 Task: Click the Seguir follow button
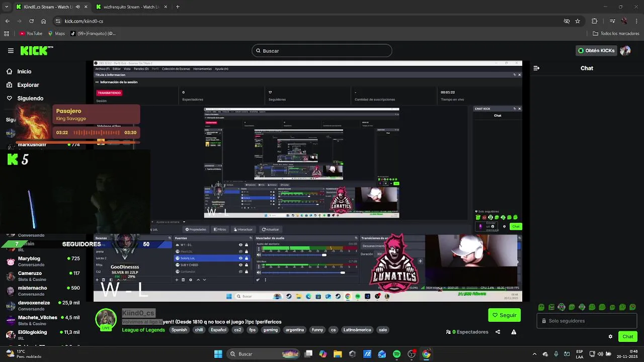504,315
